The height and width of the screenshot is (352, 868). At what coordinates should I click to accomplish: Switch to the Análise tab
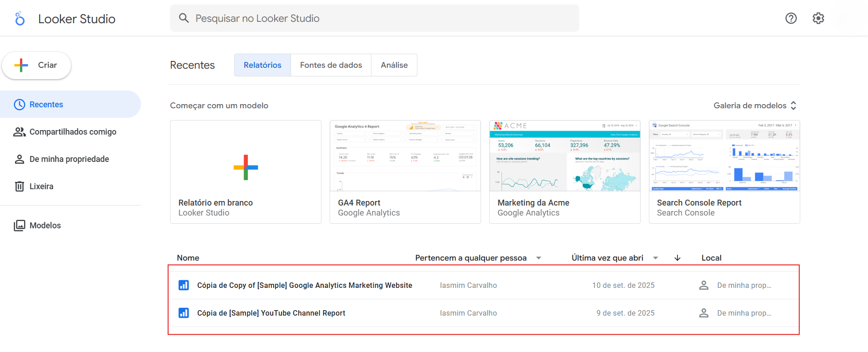point(394,65)
